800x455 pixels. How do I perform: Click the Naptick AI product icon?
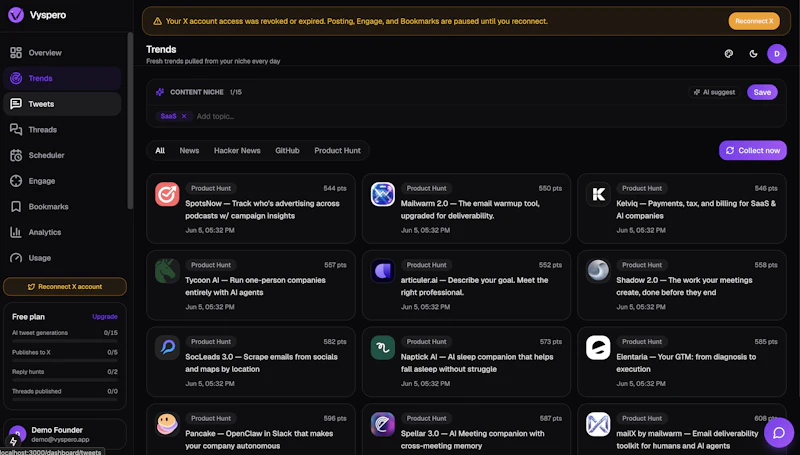pos(383,347)
